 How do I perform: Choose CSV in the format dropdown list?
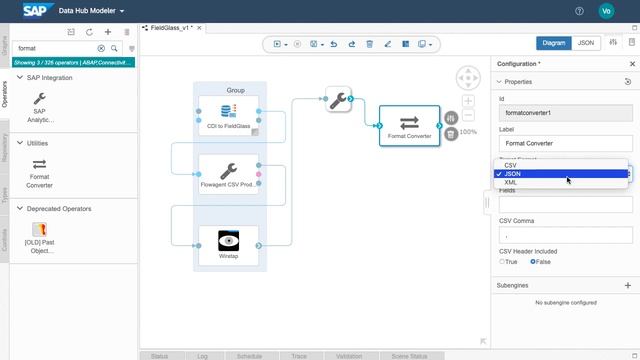(561, 165)
